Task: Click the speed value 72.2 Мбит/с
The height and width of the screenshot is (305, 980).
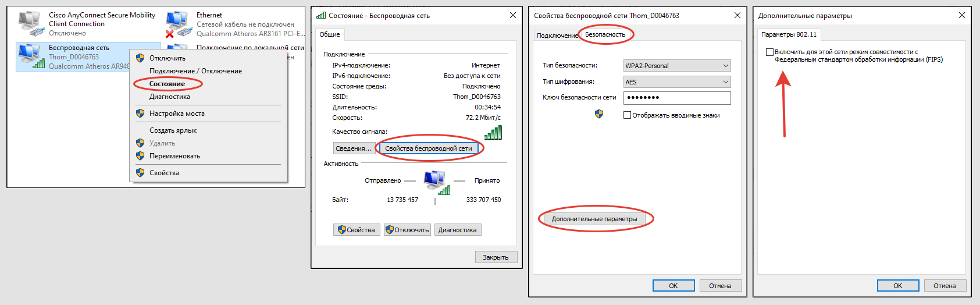Action: [x=483, y=118]
